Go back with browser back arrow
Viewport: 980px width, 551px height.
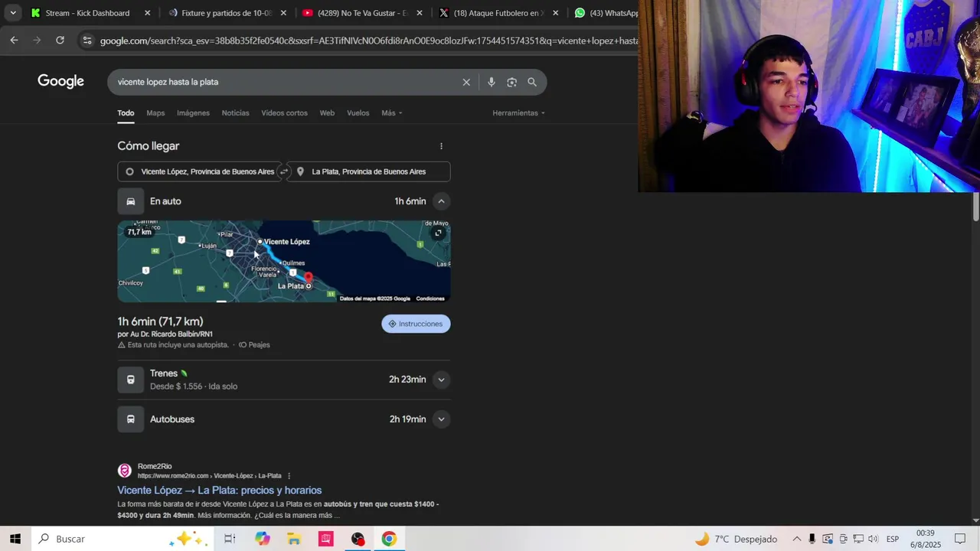[x=14, y=41]
